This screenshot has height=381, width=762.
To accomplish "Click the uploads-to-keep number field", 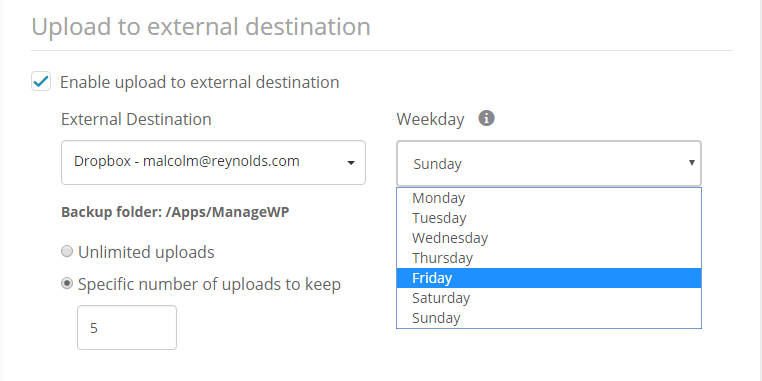I will tap(127, 328).
